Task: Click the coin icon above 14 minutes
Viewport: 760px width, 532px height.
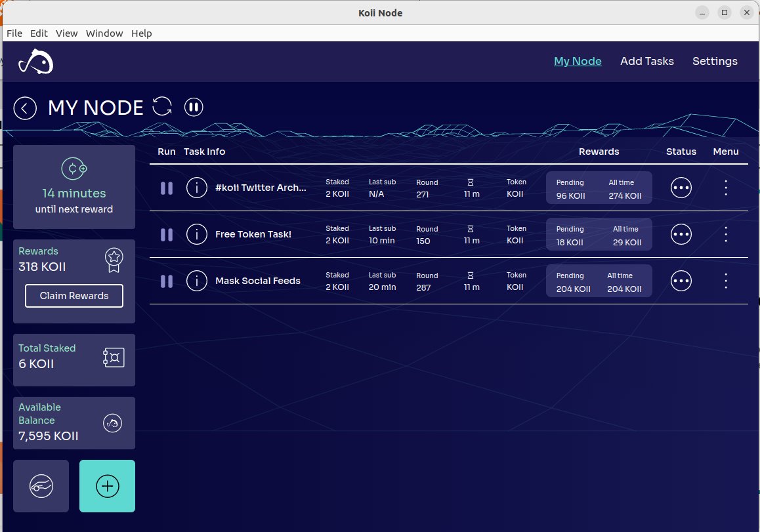Action: click(74, 169)
